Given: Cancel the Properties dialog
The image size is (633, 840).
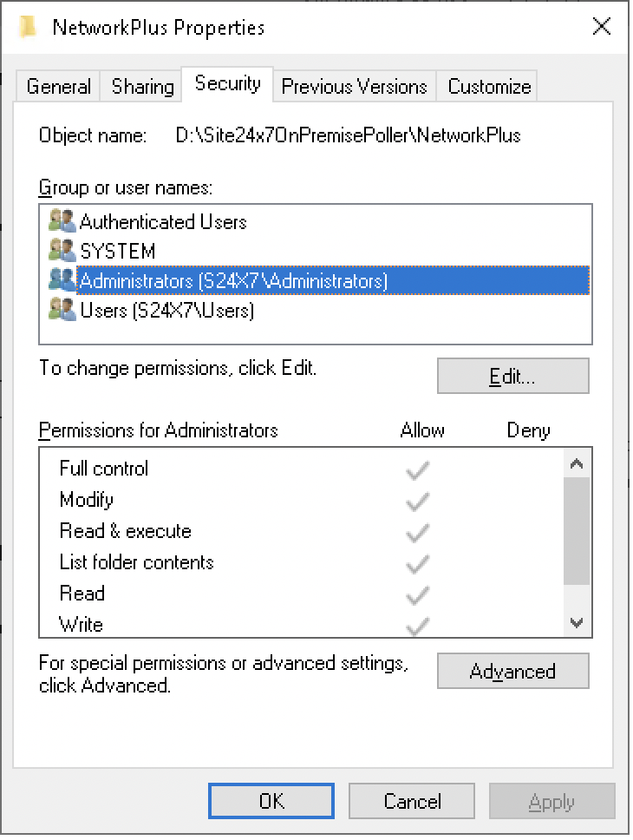Looking at the screenshot, I should pos(413,802).
